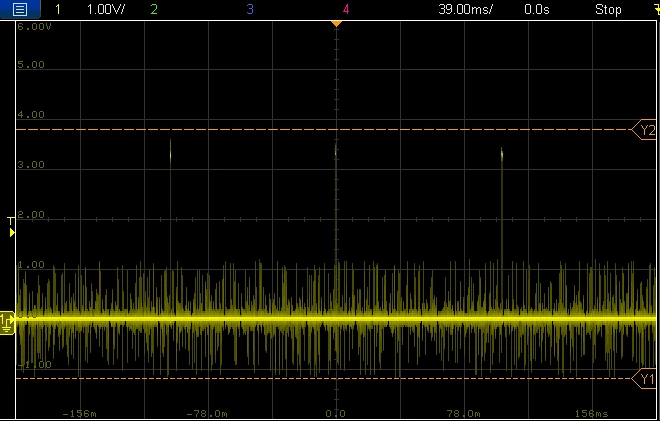Viewport: 660px width, 421px height.
Task: Click the 5.00 axis label
Action: [x=31, y=64]
